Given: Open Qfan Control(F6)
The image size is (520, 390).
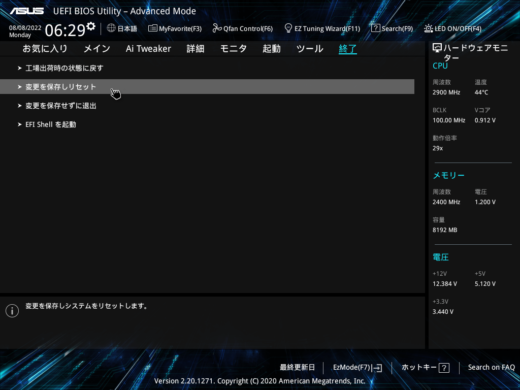Looking at the screenshot, I should pyautogui.click(x=243, y=29).
